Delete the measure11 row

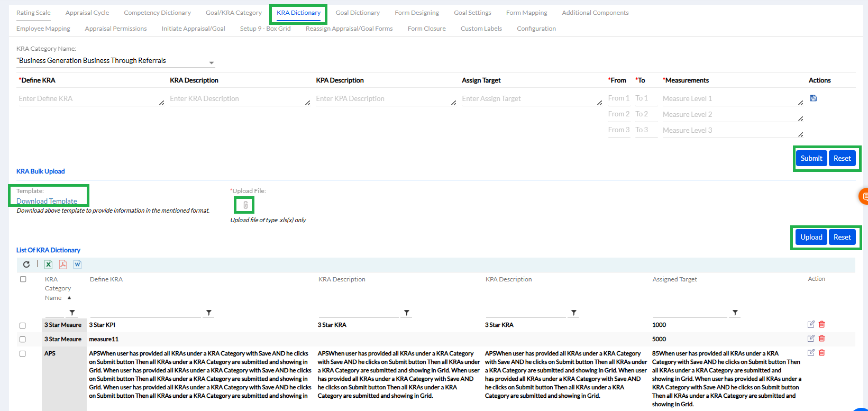(x=822, y=339)
